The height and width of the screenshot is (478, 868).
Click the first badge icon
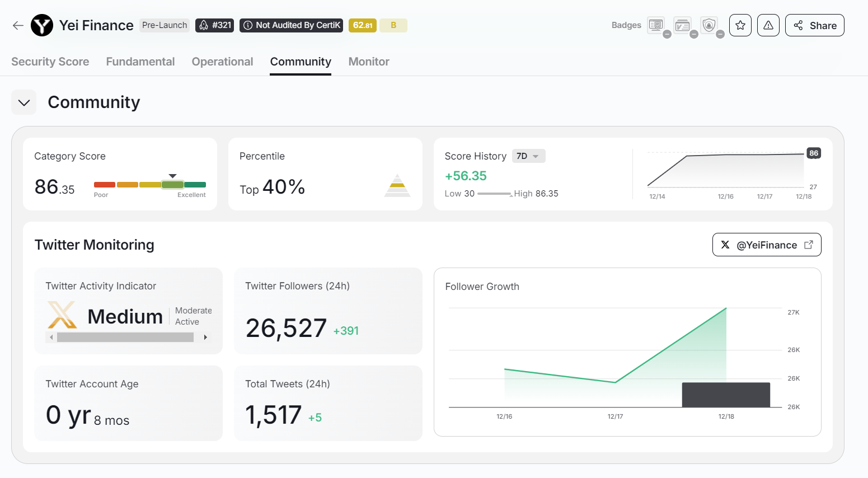point(656,25)
